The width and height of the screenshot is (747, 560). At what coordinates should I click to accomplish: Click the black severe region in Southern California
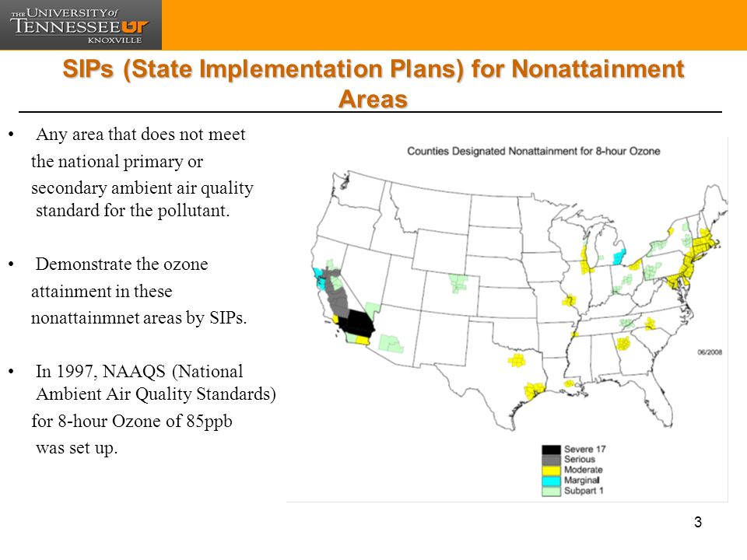click(x=358, y=323)
